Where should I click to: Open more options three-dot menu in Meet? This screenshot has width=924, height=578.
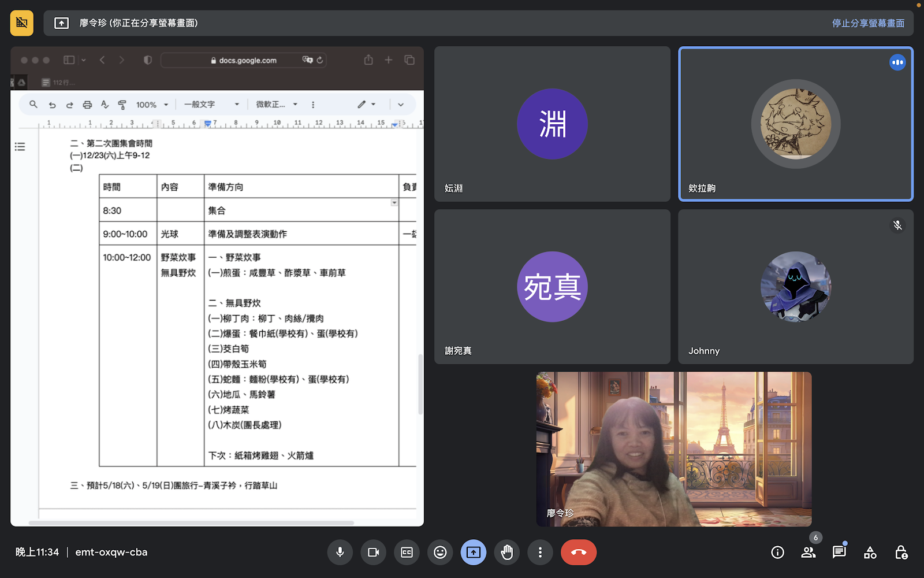coord(540,553)
